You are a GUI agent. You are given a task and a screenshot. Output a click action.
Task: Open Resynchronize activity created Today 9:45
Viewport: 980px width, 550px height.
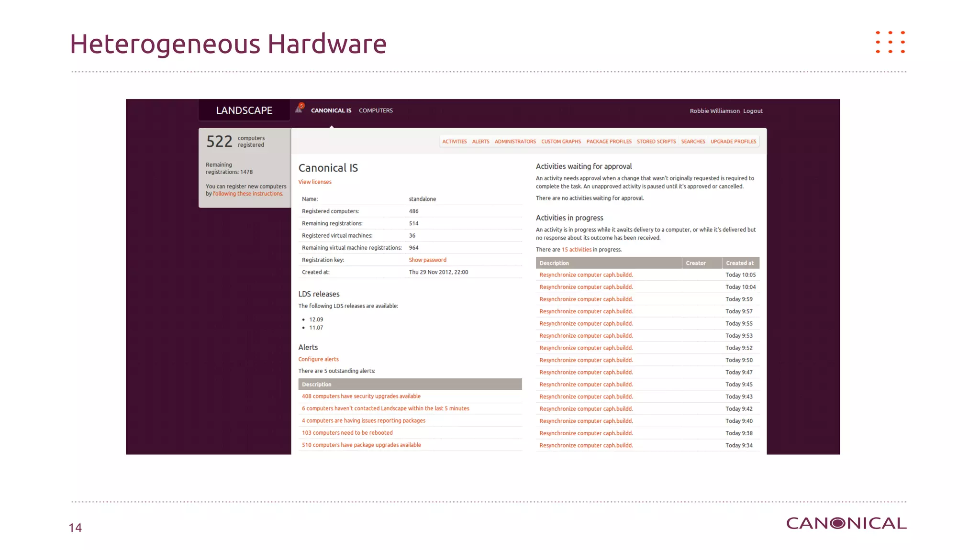coord(586,385)
